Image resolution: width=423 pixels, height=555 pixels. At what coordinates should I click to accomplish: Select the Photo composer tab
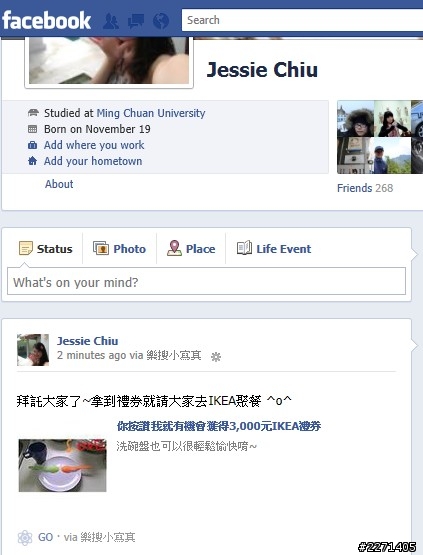[x=119, y=249]
